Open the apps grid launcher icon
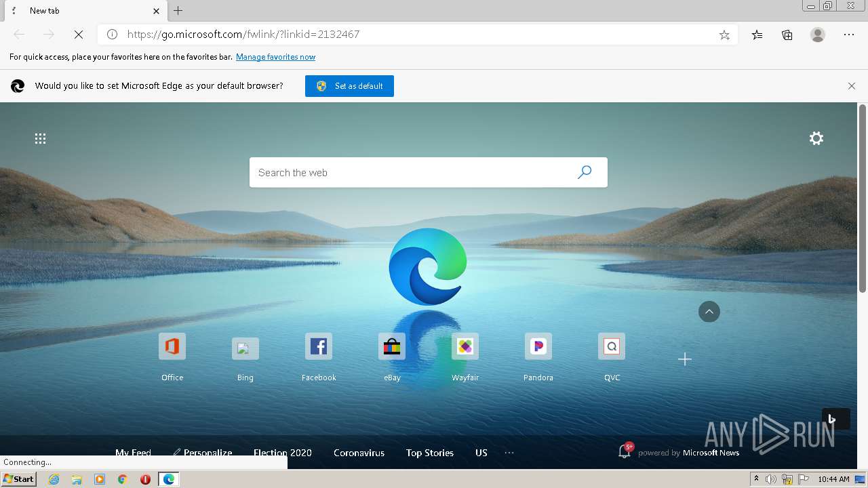Screen dimensions: 868x488 tap(40, 138)
